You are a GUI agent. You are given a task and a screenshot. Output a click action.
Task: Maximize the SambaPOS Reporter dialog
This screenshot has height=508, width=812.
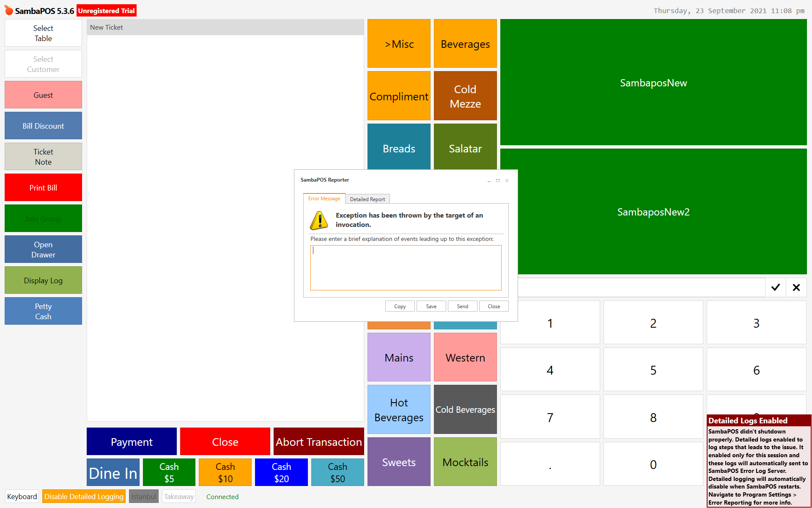[x=498, y=181]
